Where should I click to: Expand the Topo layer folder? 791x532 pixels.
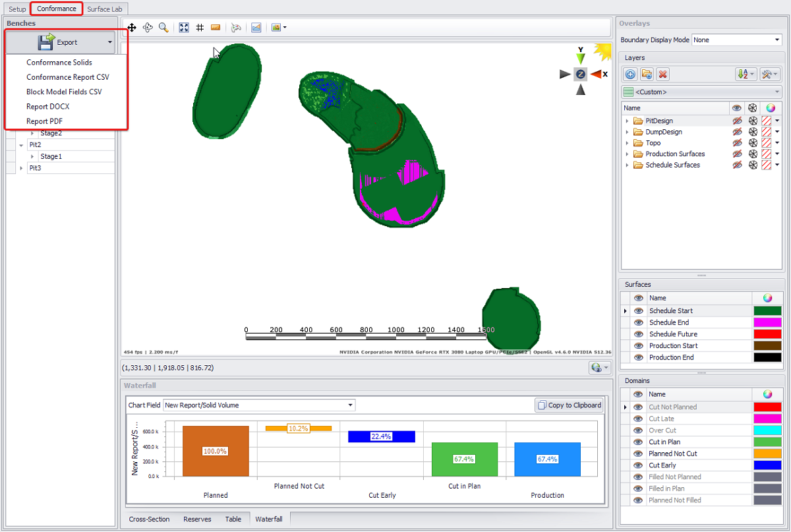pos(627,143)
